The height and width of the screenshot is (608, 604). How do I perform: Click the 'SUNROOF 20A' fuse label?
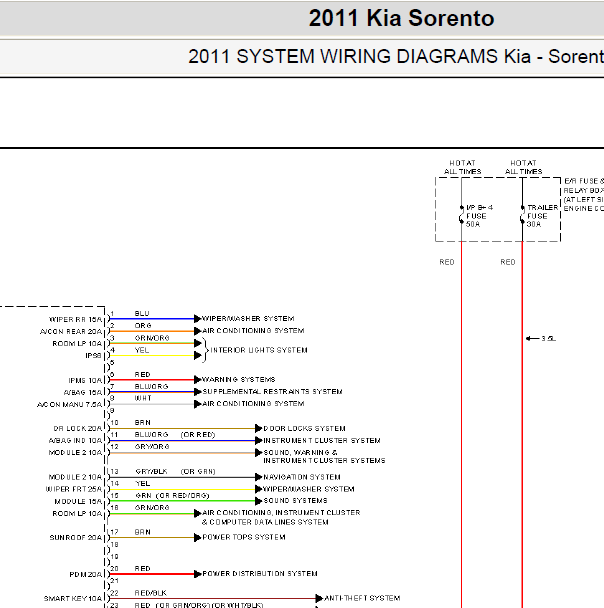(x=76, y=537)
